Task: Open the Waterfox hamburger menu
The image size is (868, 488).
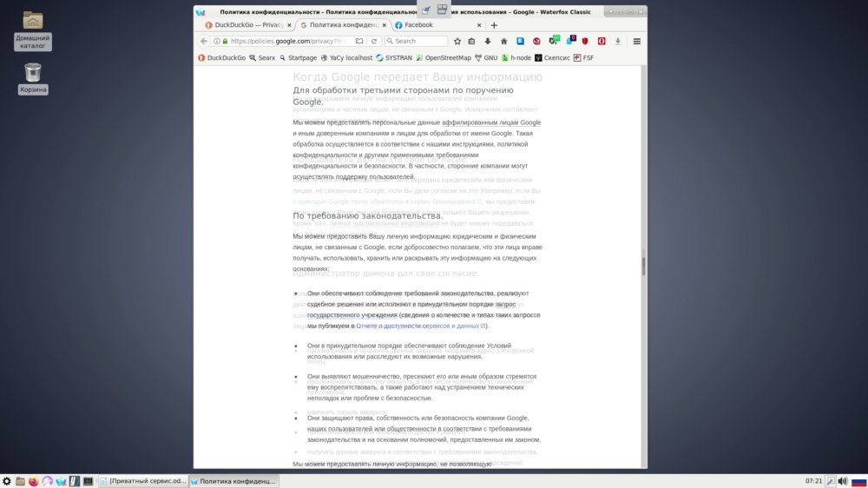Action: 636,41
